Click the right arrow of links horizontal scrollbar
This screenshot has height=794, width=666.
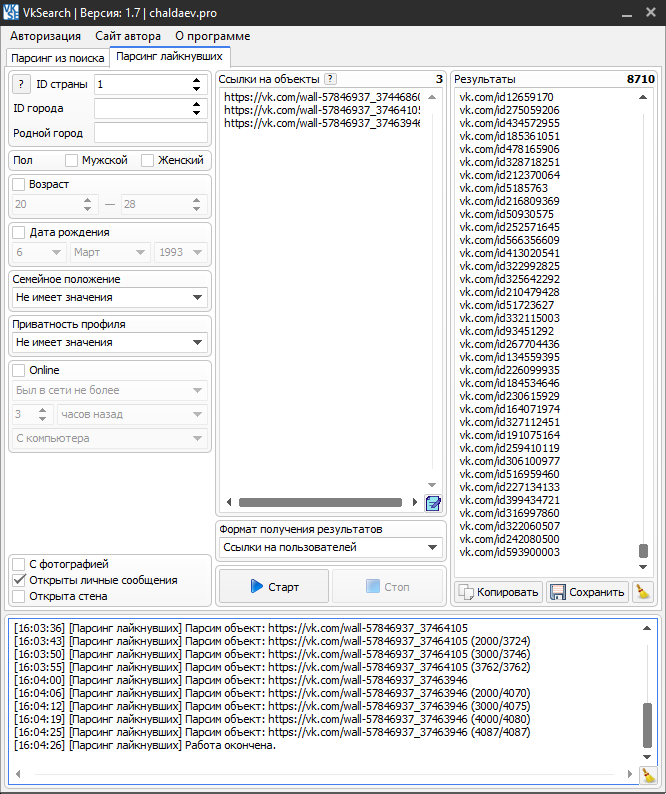pos(415,502)
